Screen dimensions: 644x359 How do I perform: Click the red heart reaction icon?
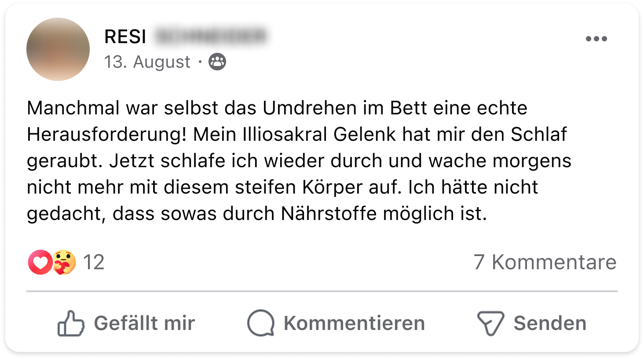click(x=40, y=262)
